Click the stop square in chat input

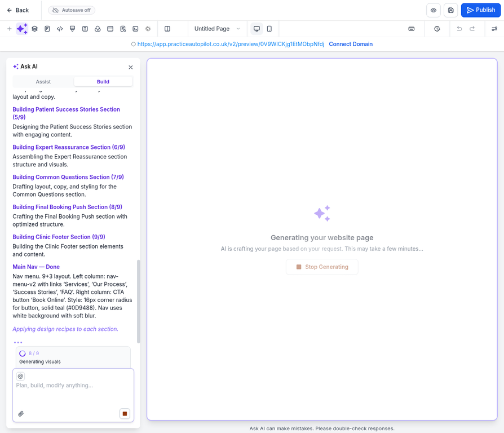tap(125, 414)
